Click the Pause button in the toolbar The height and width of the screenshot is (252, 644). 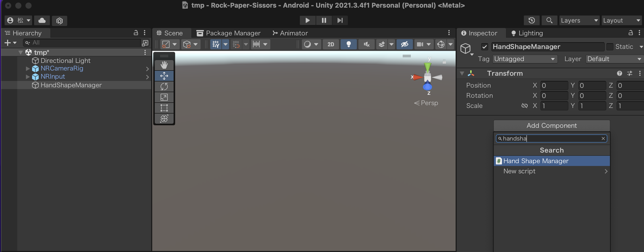(x=324, y=20)
